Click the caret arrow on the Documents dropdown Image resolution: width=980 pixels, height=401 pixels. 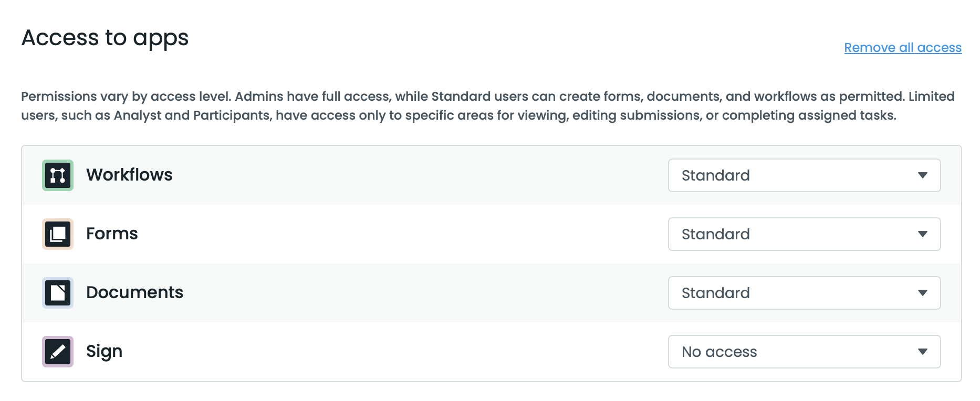coord(923,293)
